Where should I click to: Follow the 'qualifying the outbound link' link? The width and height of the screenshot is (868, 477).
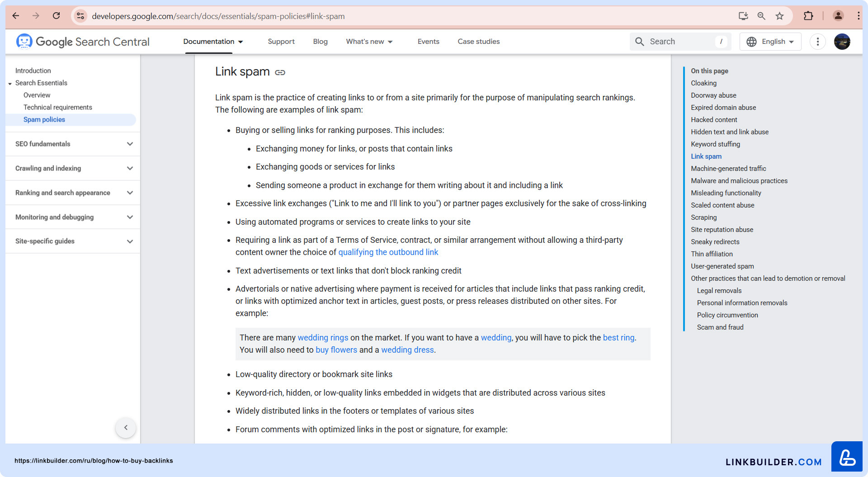coord(388,252)
